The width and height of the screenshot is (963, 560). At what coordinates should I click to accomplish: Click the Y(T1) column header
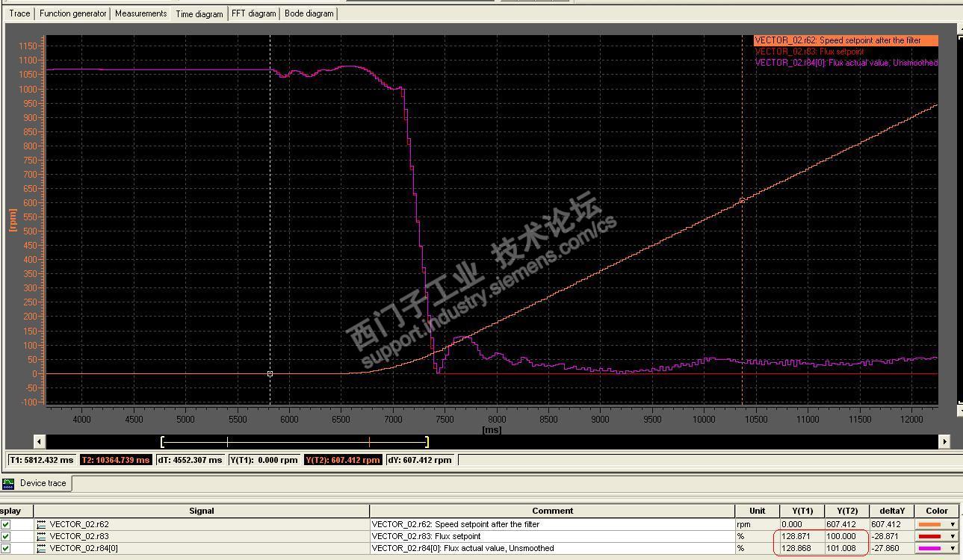pyautogui.click(x=802, y=511)
